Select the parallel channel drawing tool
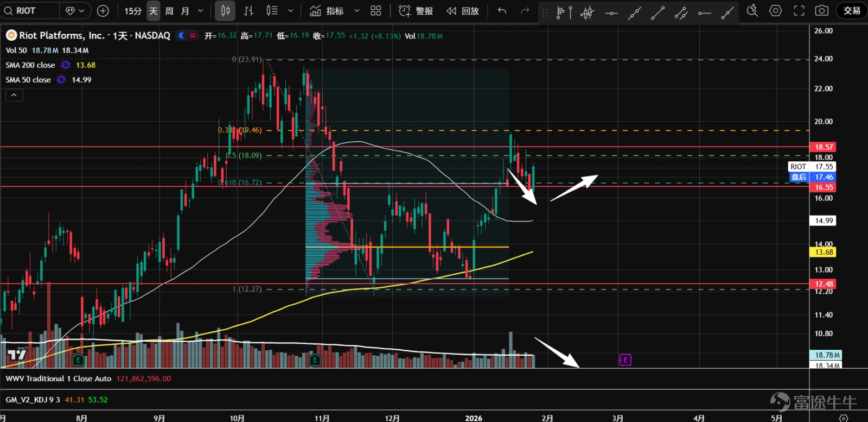This screenshot has width=868, height=422. [x=681, y=12]
